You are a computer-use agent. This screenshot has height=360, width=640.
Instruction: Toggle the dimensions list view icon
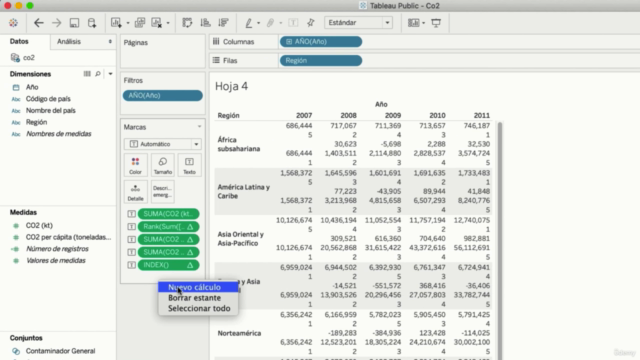[87, 74]
